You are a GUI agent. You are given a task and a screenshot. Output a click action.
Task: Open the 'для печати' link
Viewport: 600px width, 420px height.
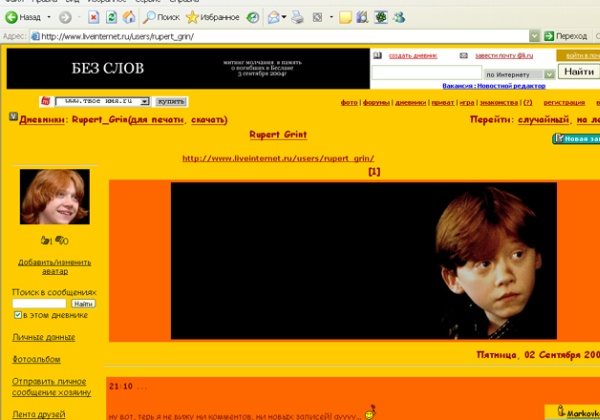point(158,120)
